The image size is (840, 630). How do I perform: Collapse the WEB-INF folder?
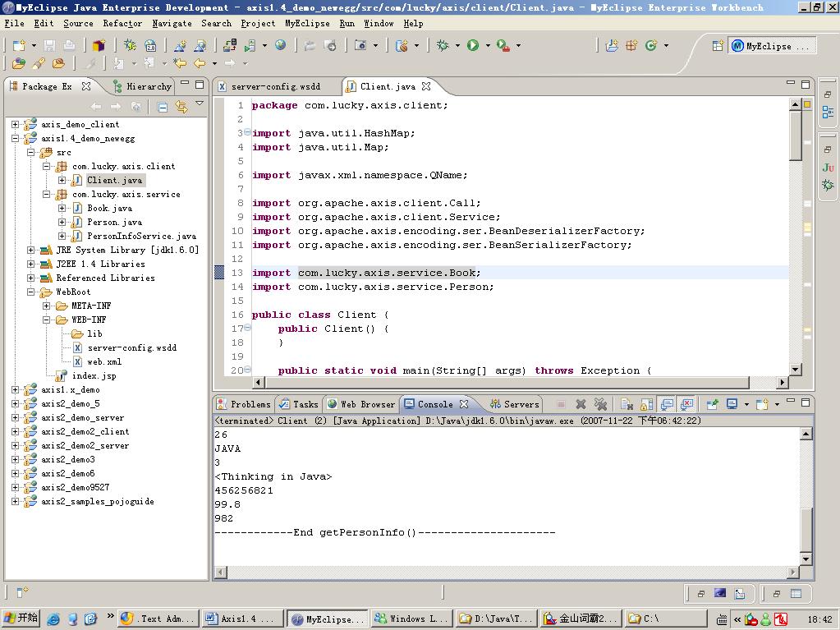point(46,320)
